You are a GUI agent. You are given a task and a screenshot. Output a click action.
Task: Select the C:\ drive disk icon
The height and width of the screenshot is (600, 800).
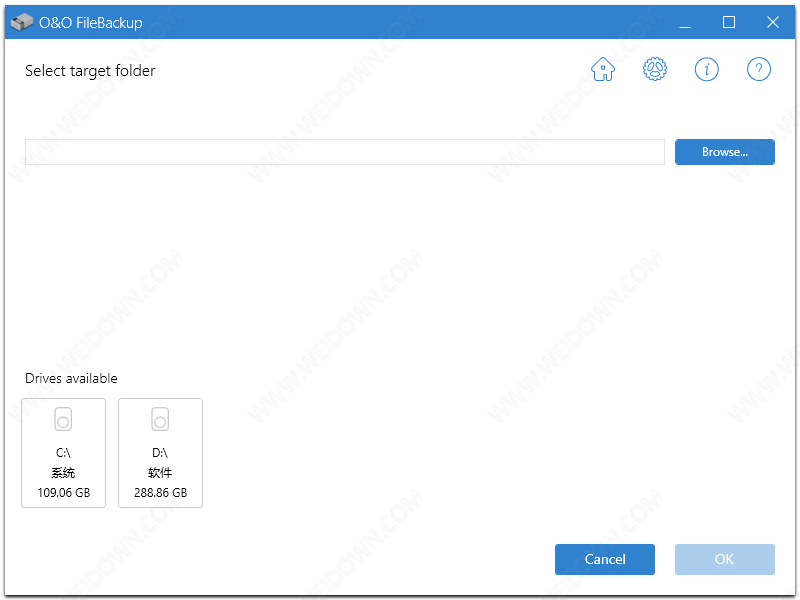point(63,419)
